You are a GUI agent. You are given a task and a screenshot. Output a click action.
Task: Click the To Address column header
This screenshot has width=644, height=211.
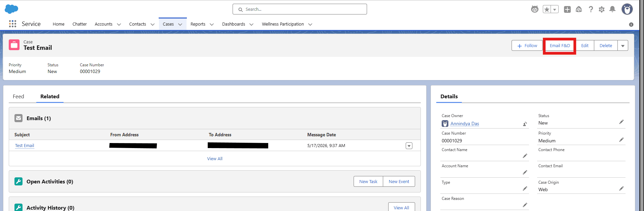coord(220,135)
